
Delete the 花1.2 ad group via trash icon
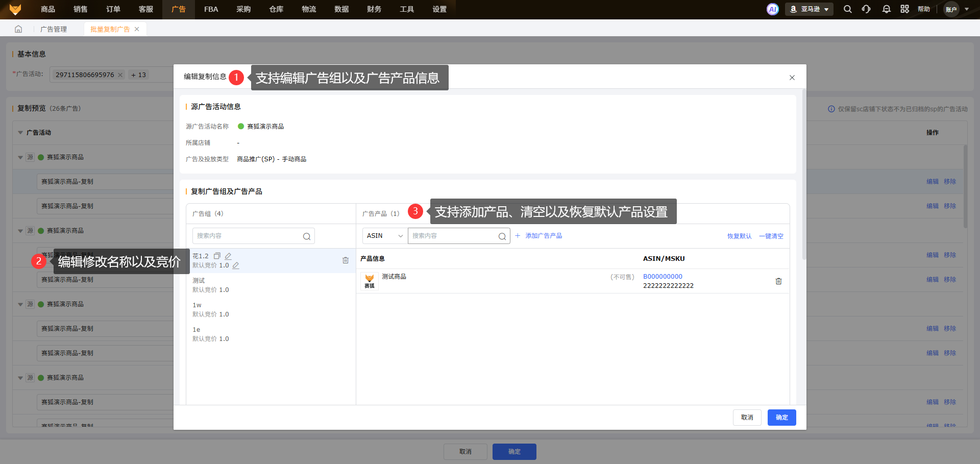point(346,260)
